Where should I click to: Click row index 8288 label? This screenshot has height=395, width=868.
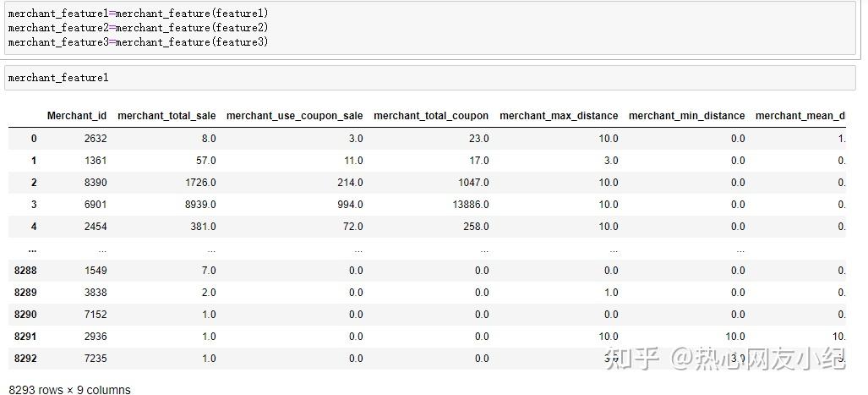tap(25, 271)
